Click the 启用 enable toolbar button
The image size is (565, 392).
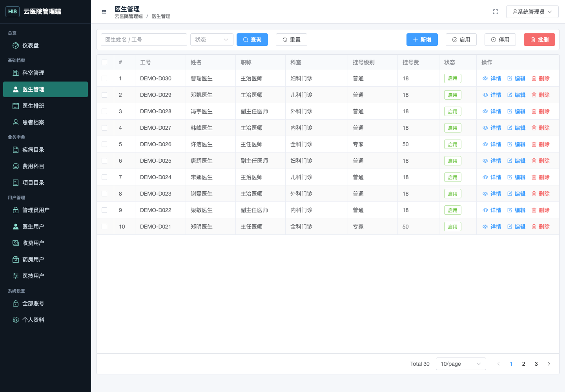pyautogui.click(x=461, y=40)
